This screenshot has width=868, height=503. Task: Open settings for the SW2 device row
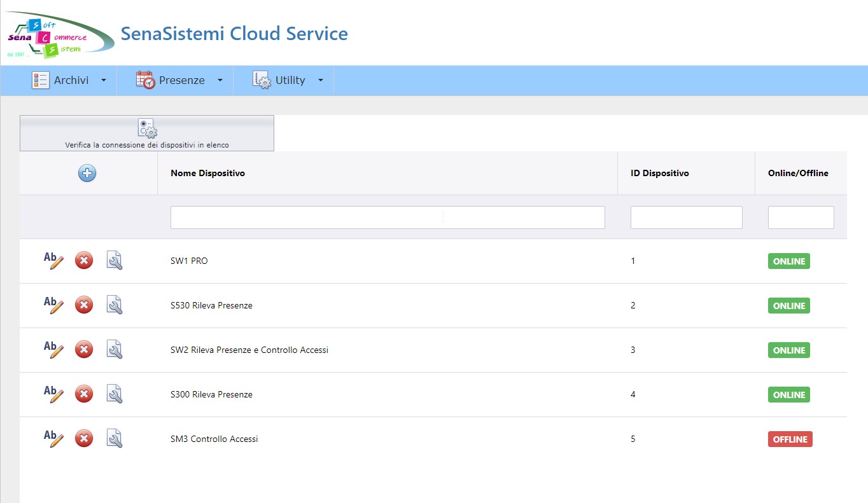[x=115, y=349]
